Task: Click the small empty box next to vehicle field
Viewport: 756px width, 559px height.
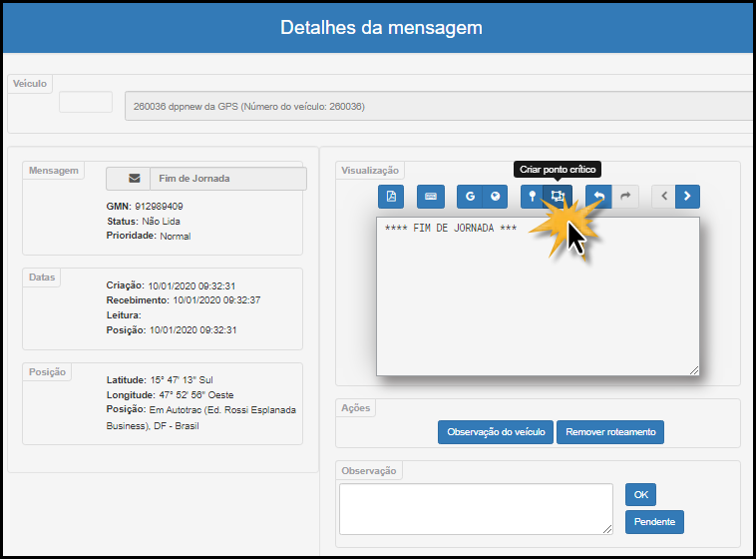Action: coord(86,102)
